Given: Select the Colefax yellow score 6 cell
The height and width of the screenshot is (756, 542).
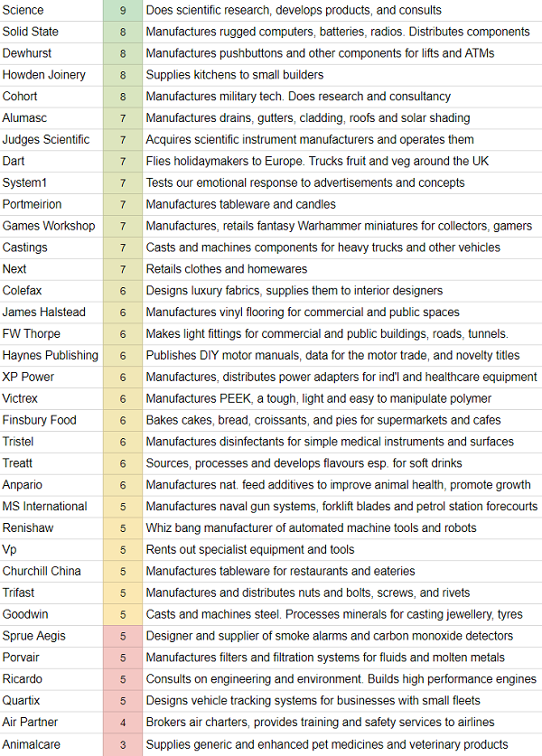Looking at the screenshot, I should 123,291.
